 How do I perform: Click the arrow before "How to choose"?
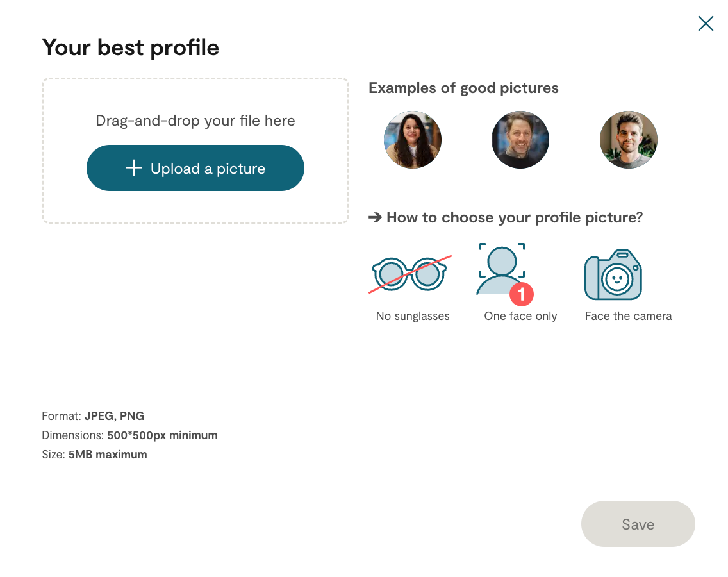pyautogui.click(x=375, y=218)
